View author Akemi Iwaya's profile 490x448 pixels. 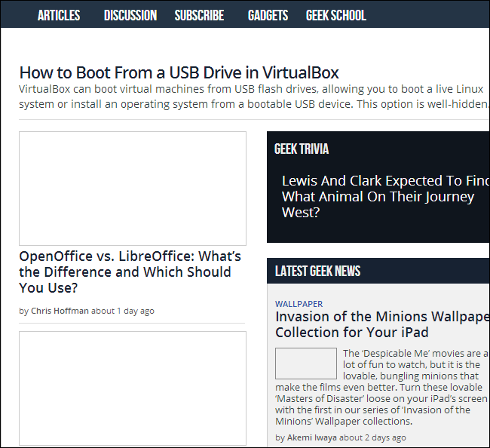(x=311, y=437)
